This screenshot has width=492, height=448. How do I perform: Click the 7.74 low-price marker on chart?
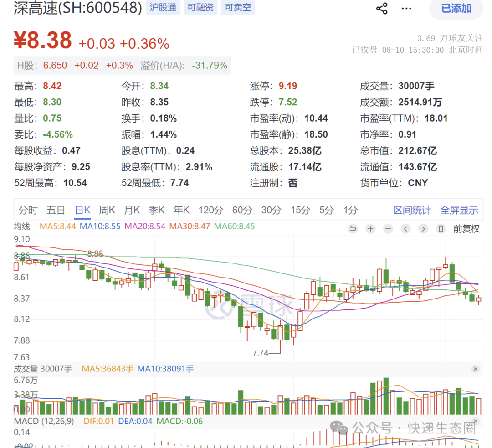click(261, 353)
